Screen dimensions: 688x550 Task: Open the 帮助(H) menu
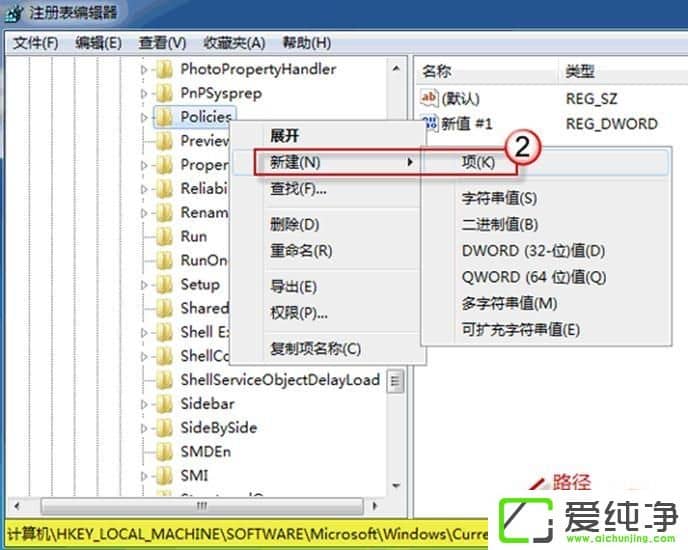(x=307, y=43)
